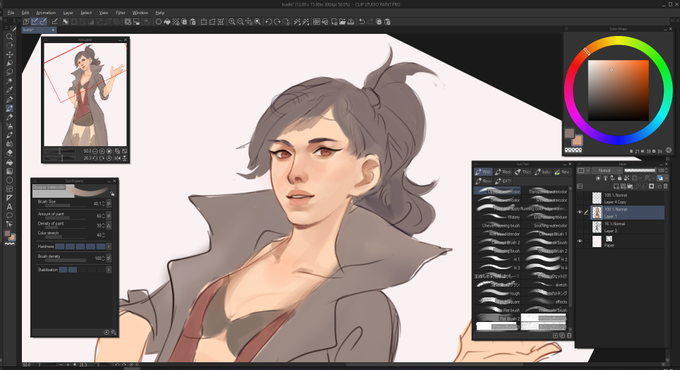Click the layer opacity slider

point(640,170)
